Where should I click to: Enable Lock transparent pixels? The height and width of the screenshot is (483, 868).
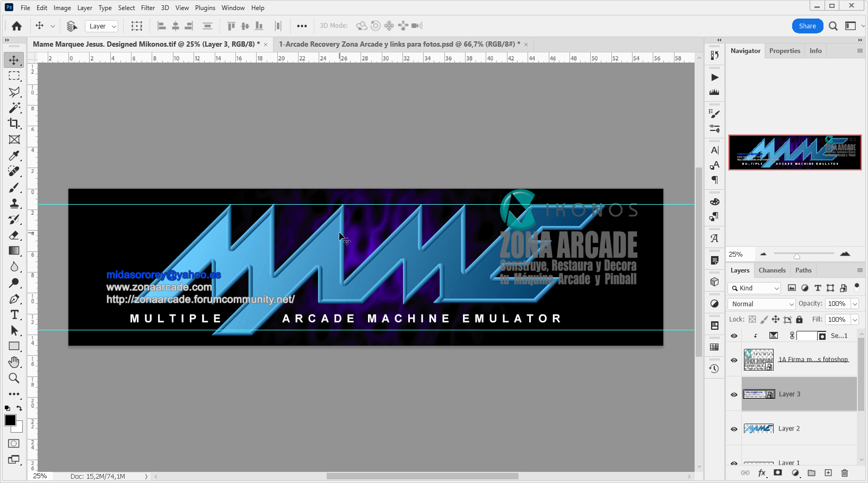(752, 319)
